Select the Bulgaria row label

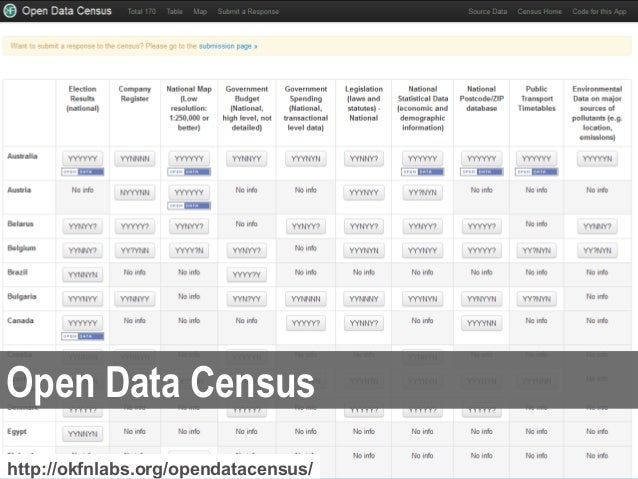pos(22,297)
